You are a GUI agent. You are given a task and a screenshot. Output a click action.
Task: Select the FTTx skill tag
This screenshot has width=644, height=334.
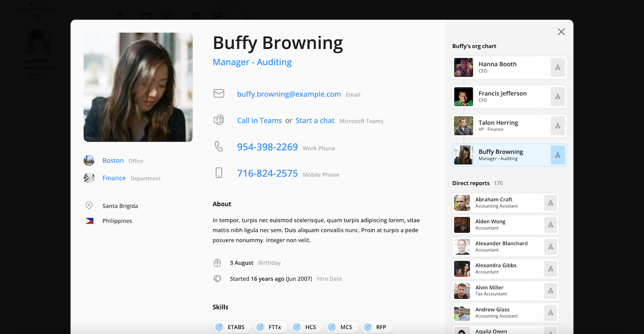pyautogui.click(x=270, y=327)
